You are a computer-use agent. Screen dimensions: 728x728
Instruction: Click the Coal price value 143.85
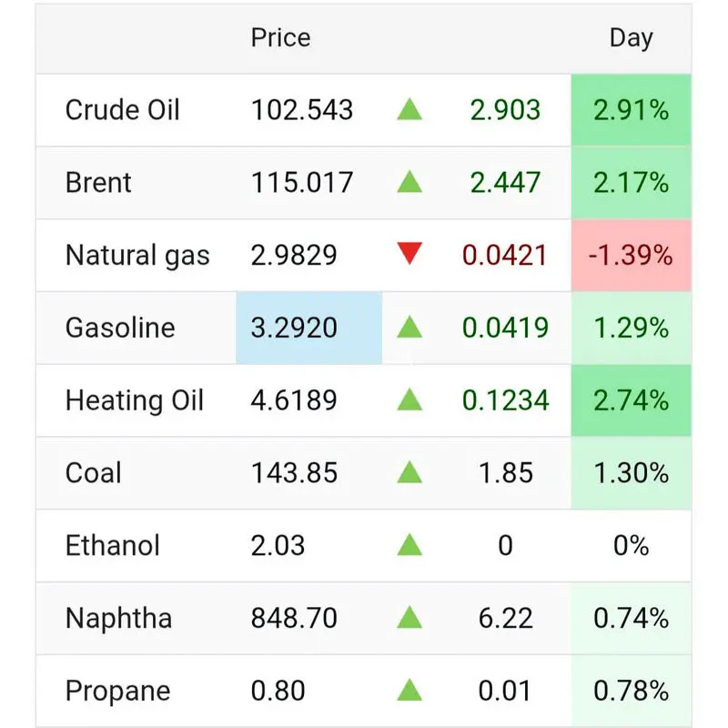294,473
